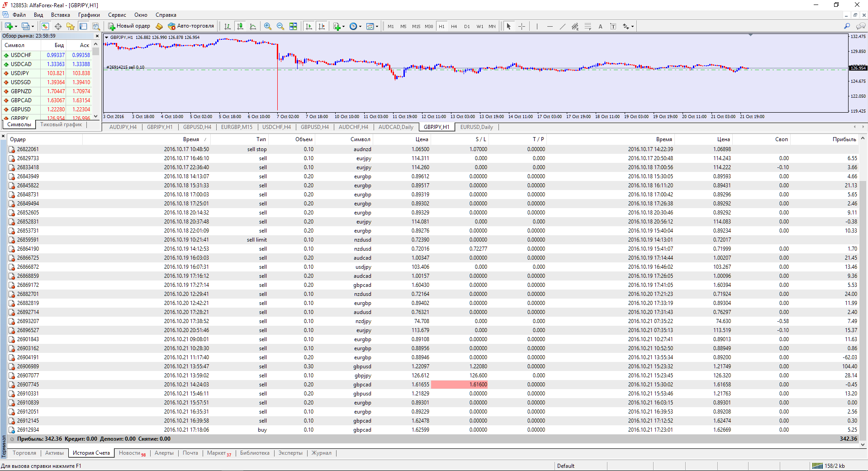Image resolution: width=868 pixels, height=471 pixels.
Task: Click the New Chart toolbar icon
Action: pyautogui.click(x=9, y=26)
